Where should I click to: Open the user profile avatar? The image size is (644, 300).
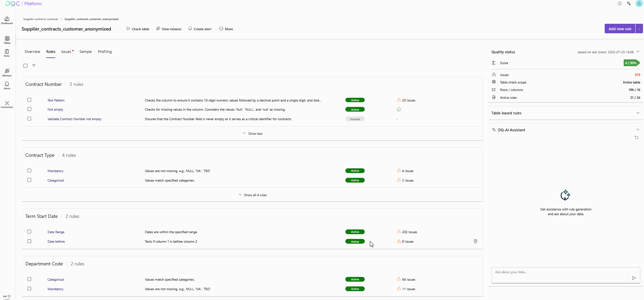639,3
